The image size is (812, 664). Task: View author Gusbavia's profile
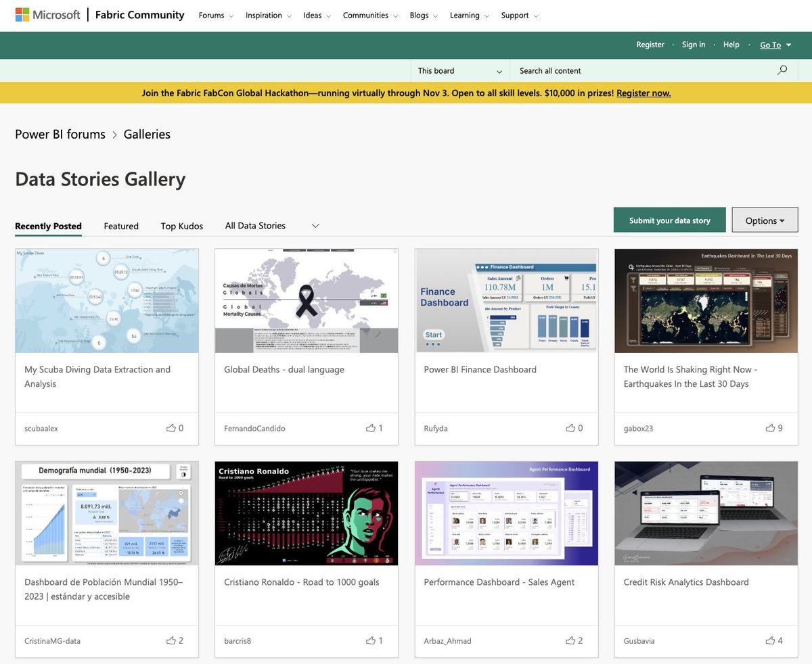pos(639,641)
